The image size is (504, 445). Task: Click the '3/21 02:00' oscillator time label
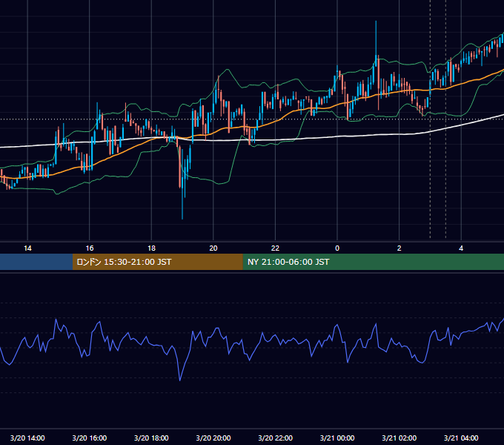coord(399,438)
